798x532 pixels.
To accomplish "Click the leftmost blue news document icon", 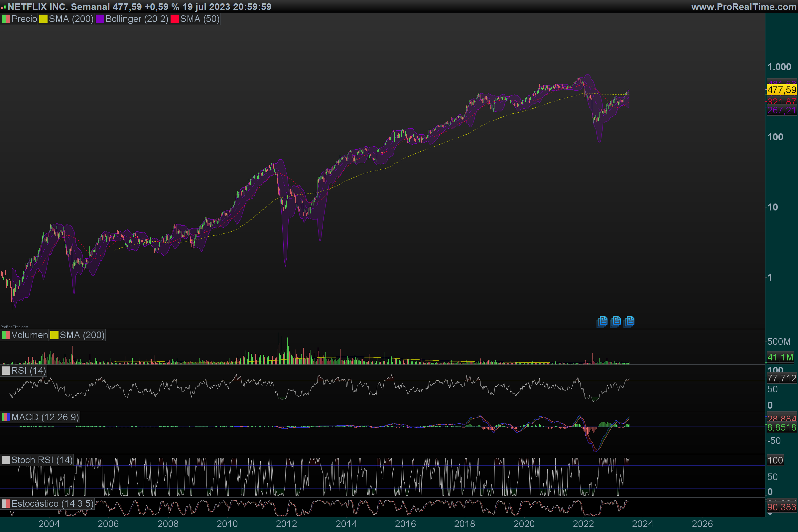I will 602,321.
